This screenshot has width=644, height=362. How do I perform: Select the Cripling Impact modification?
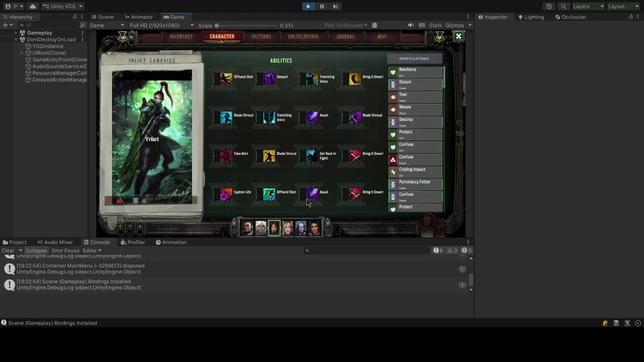[416, 172]
